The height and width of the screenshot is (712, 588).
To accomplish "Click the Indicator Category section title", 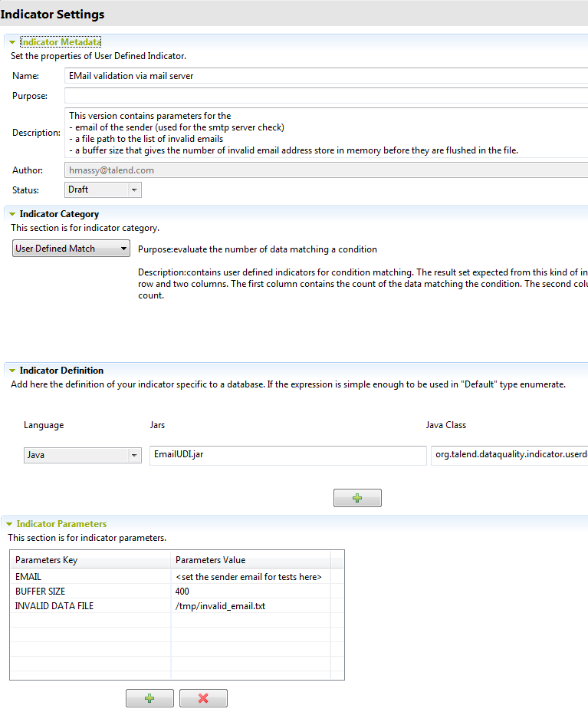I will 60,214.
